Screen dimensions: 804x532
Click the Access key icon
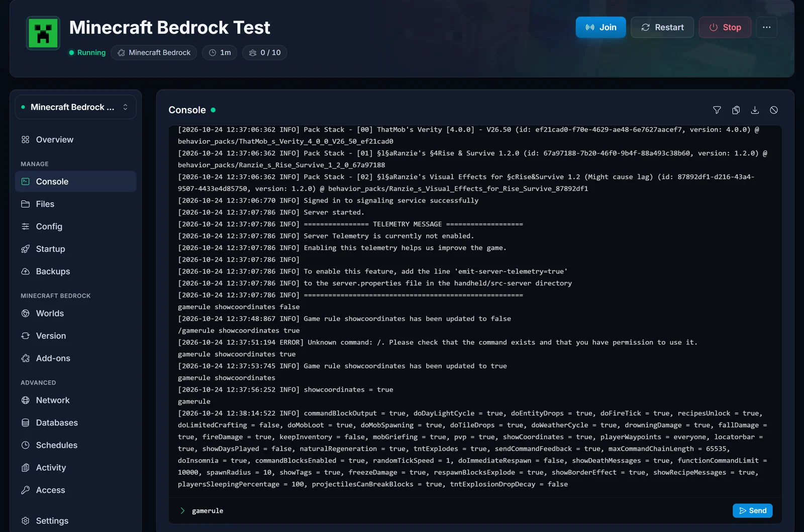(26, 490)
